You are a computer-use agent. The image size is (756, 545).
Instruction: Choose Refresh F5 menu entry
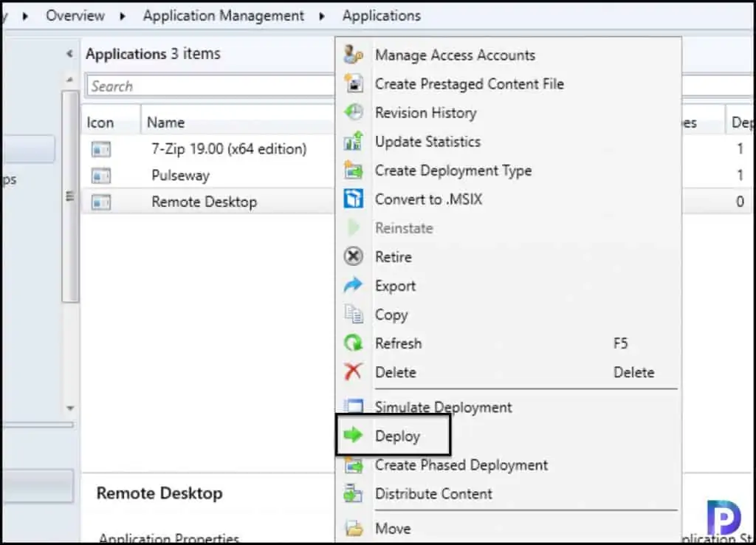click(509, 343)
